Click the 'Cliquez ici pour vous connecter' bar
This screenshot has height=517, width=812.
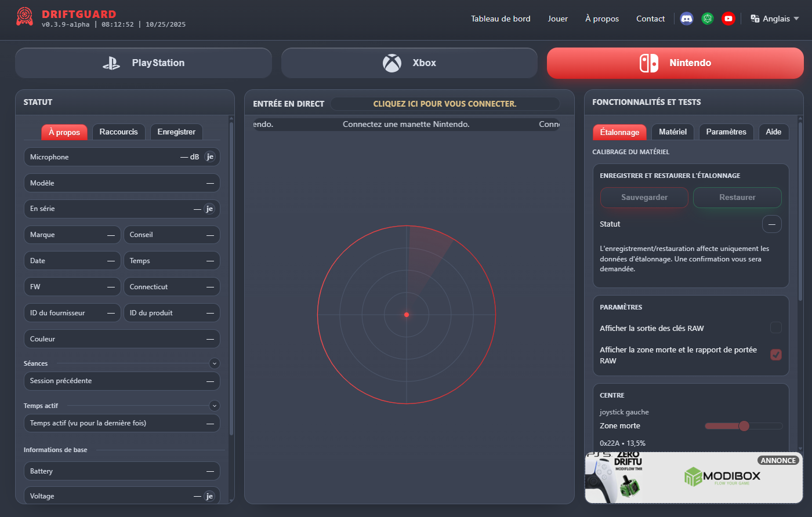pos(444,104)
